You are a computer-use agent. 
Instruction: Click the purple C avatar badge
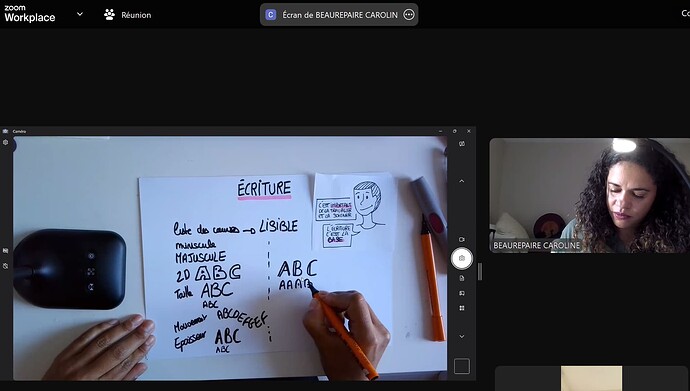pos(271,15)
